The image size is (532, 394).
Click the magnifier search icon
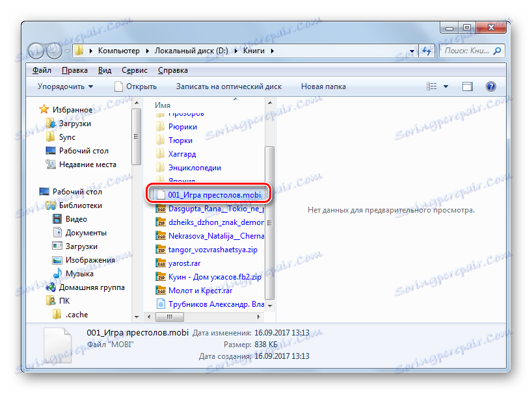point(497,51)
